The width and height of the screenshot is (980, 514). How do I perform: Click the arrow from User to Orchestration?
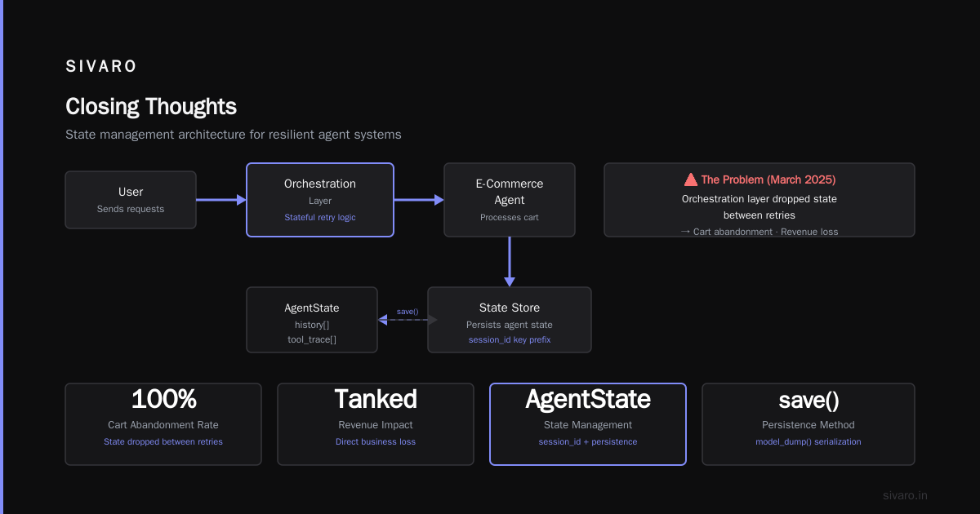[221, 200]
